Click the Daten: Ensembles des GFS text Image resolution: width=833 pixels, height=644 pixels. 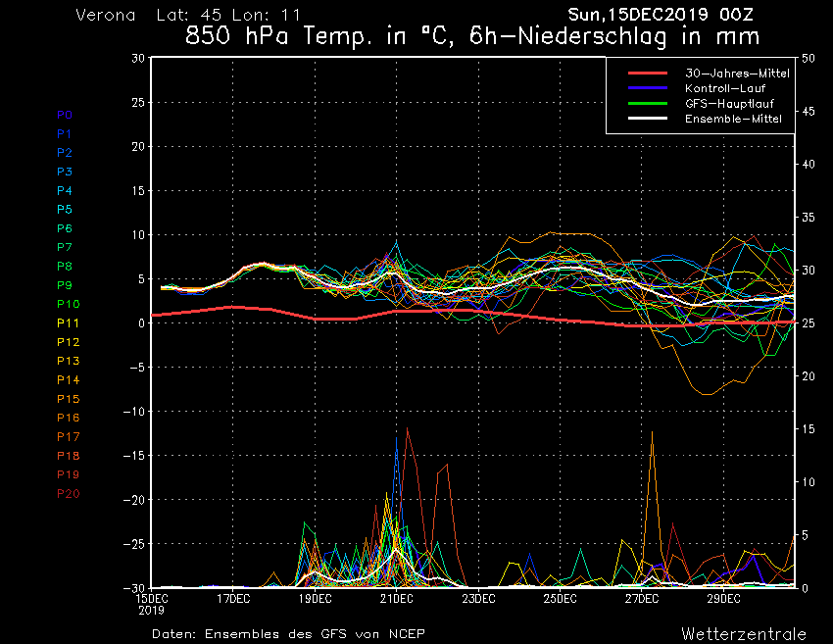pyautogui.click(x=288, y=634)
